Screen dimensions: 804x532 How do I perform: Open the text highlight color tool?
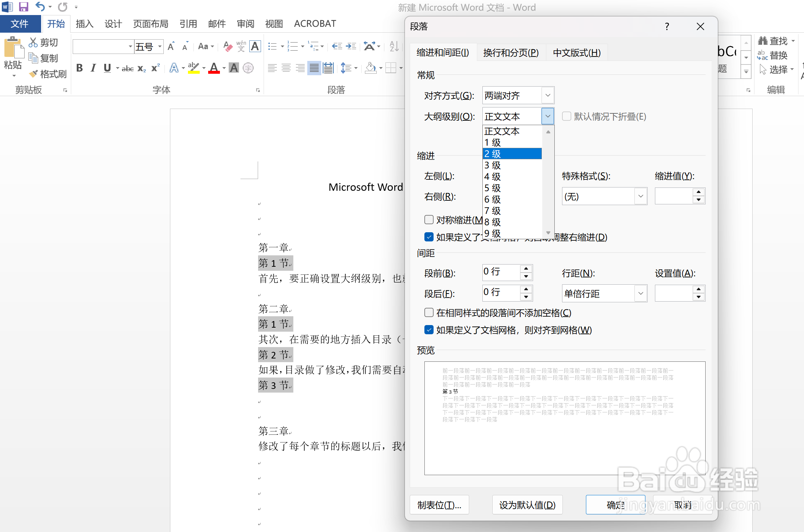pos(193,68)
